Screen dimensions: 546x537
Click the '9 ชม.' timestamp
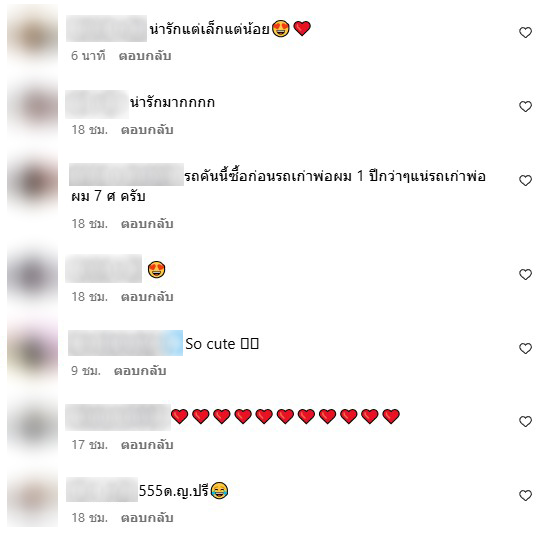point(86,371)
